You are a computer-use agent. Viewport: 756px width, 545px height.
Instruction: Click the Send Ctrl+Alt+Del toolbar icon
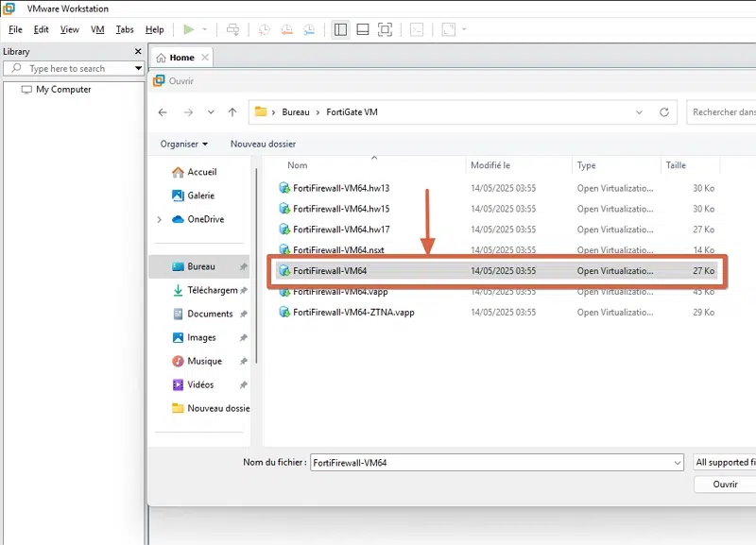coord(233,30)
